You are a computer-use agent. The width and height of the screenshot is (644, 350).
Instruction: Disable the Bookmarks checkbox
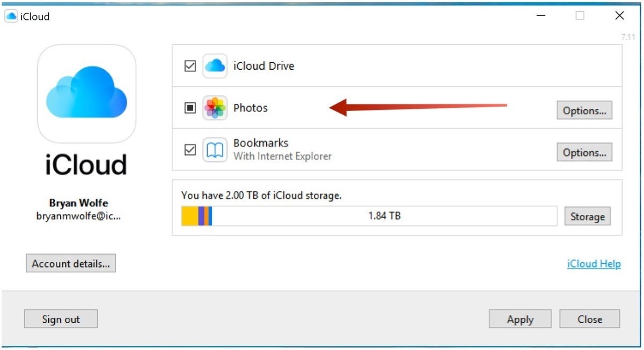click(190, 150)
